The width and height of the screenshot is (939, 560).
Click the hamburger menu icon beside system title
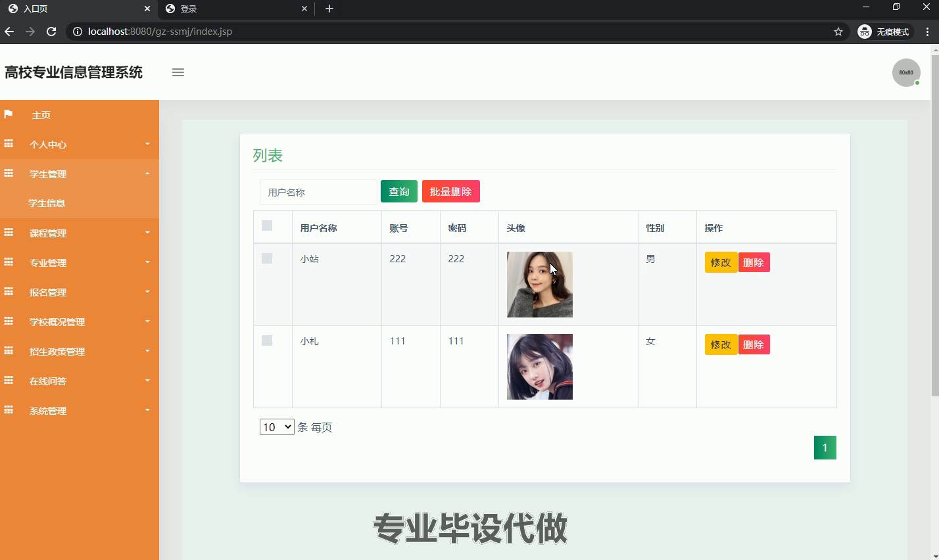pos(178,72)
